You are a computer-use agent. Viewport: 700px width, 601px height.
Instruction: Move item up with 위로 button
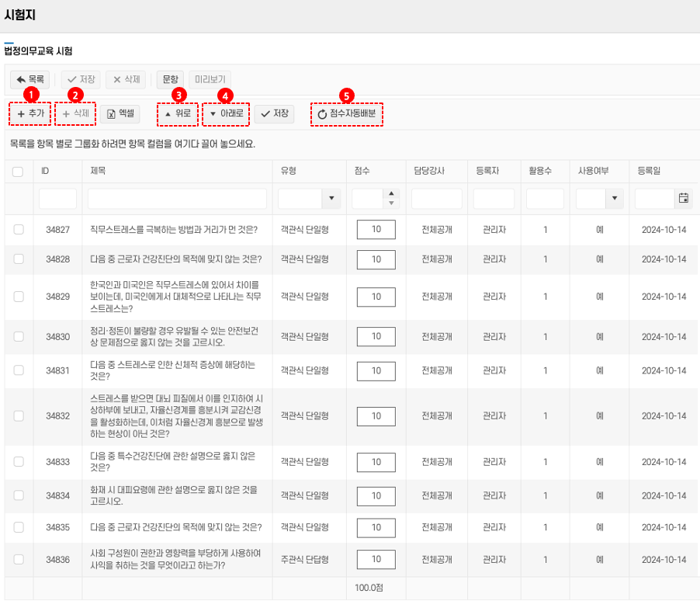click(x=177, y=114)
